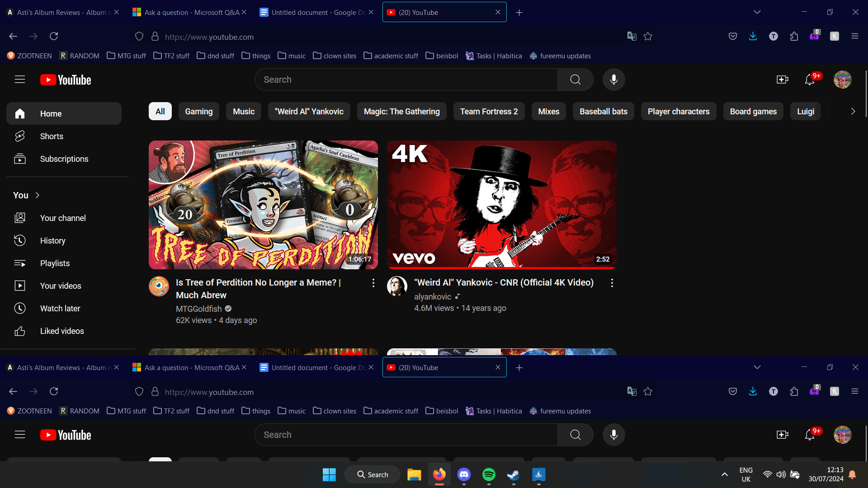This screenshot has height=488, width=868.
Task: Select Home in the YouTube sidebar
Action: [64, 113]
